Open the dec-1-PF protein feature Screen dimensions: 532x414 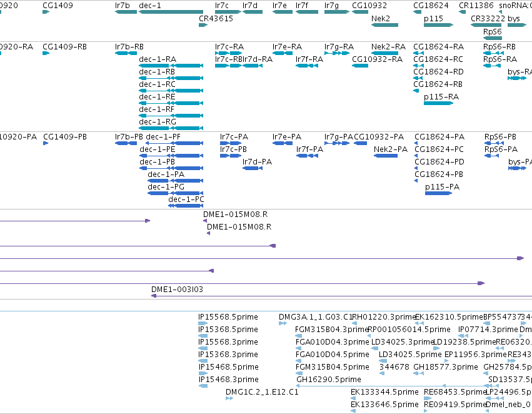(174, 143)
